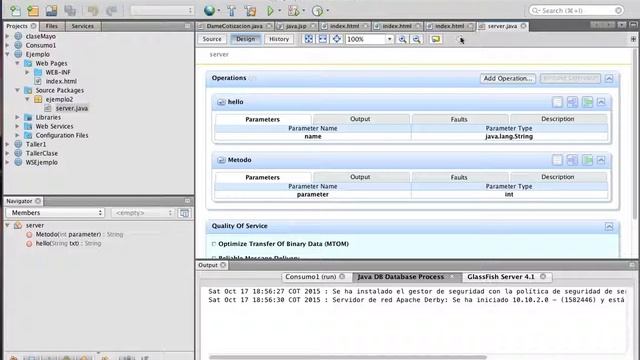Click the green icon in Metodo operation header

(x=587, y=160)
